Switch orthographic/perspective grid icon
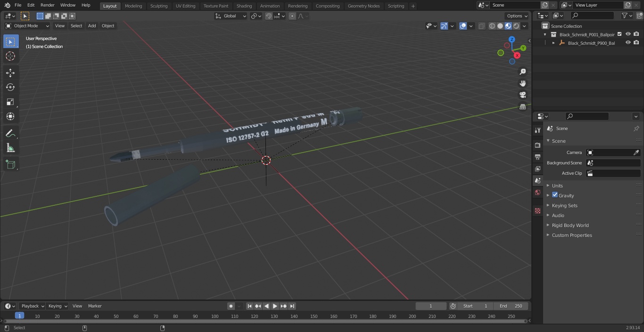Image resolution: width=644 pixels, height=332 pixels. pos(522,107)
